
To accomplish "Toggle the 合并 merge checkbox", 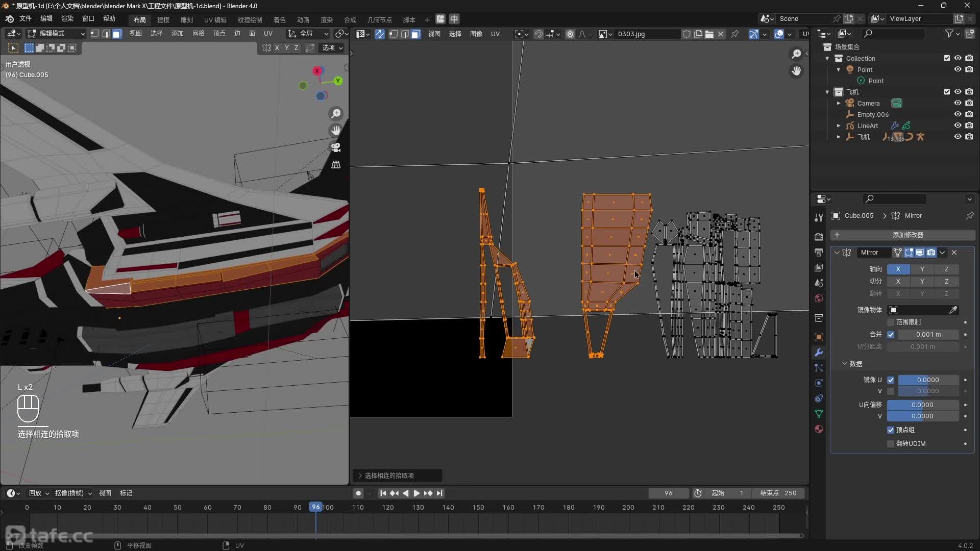I will tap(891, 335).
